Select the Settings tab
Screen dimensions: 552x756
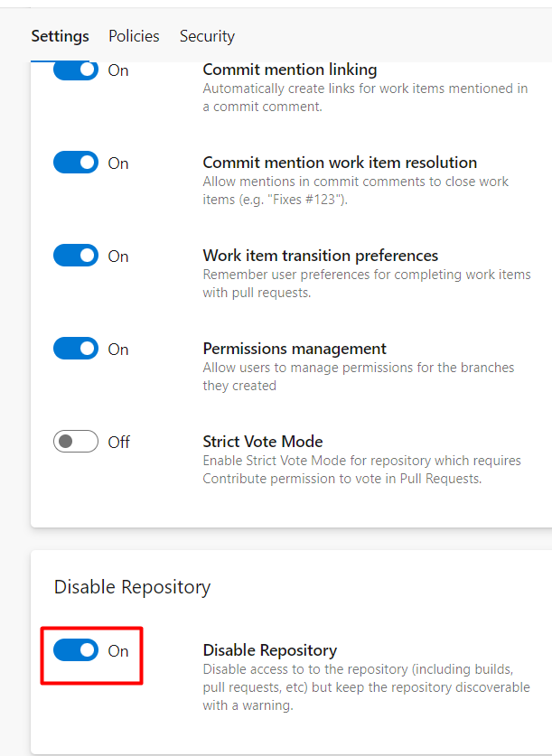(60, 36)
